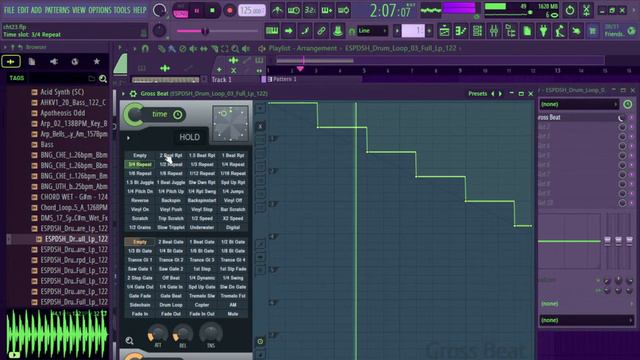Select the Sidechain volume slot
This screenshot has height=360, width=640.
(x=140, y=305)
